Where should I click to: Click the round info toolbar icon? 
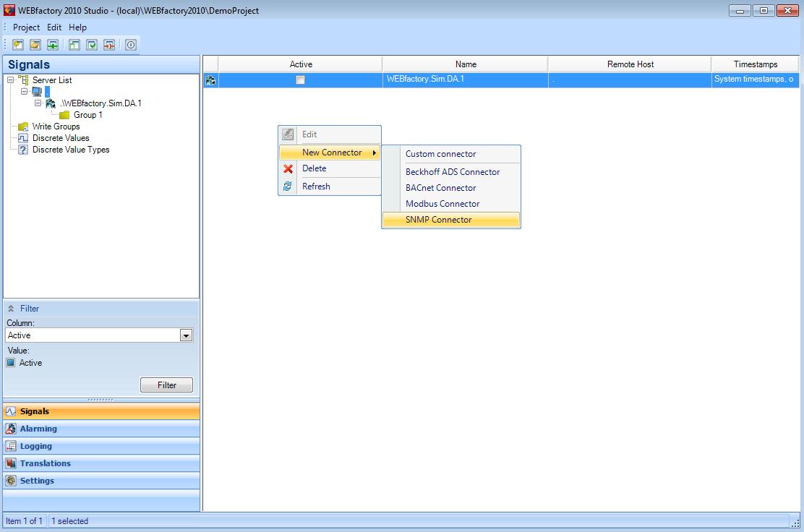[131, 45]
